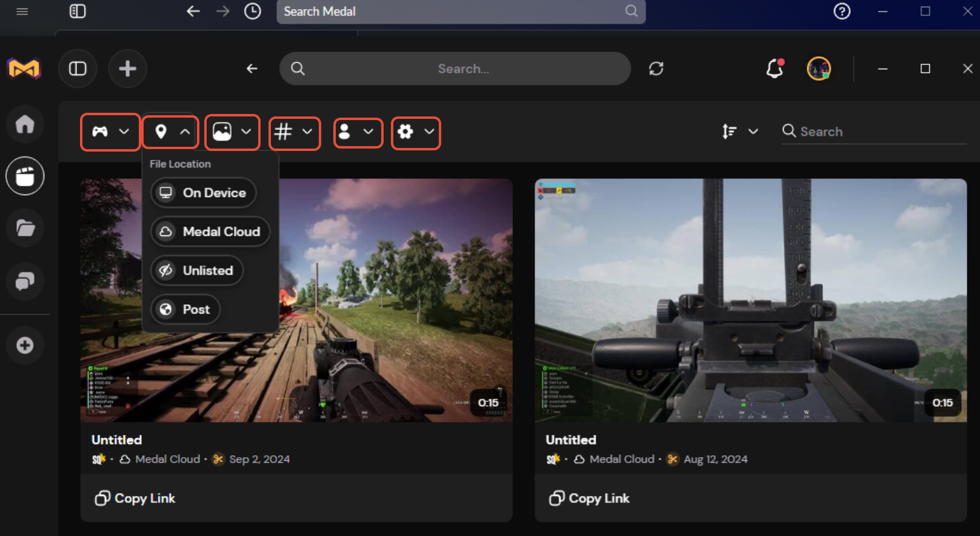
Task: Select Medal Cloud file location
Action: [x=210, y=232]
